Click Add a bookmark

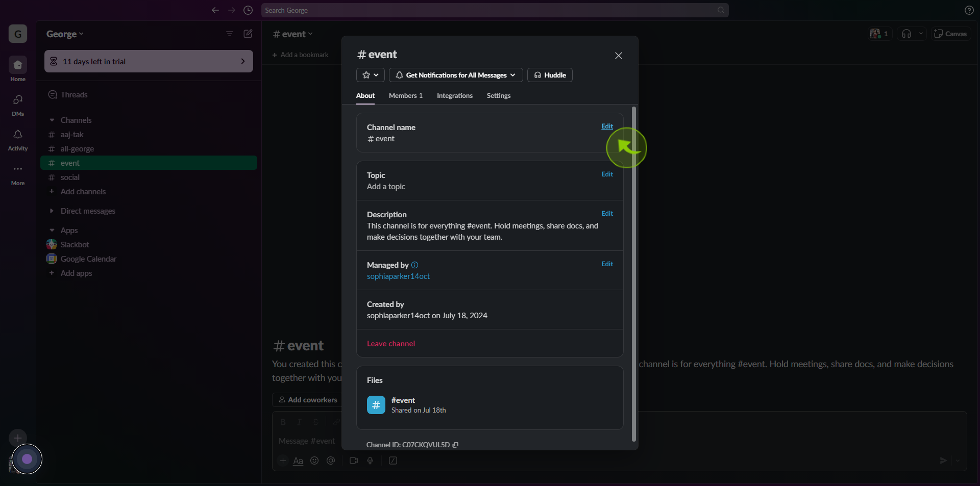click(300, 55)
